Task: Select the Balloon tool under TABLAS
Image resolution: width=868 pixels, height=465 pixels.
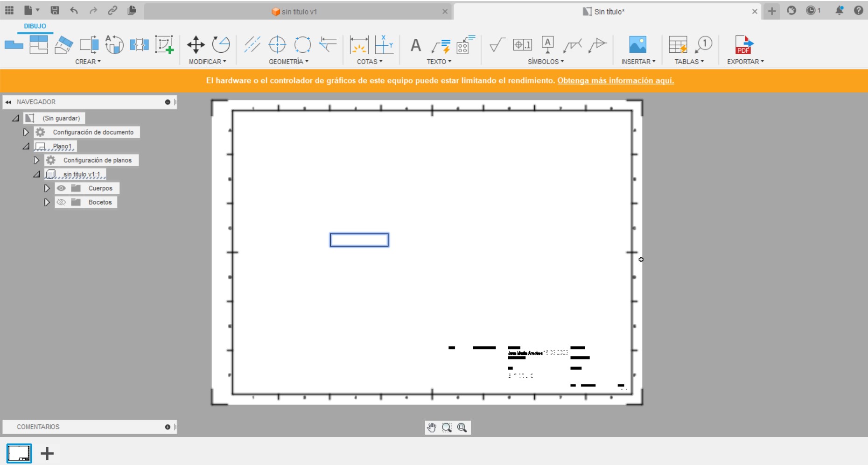Action: pos(704,44)
